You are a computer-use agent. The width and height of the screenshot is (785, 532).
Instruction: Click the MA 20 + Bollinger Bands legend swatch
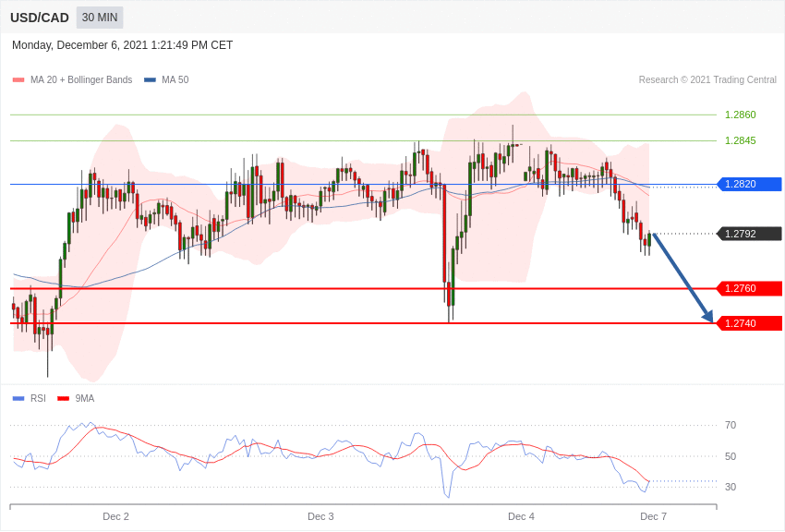[18, 80]
